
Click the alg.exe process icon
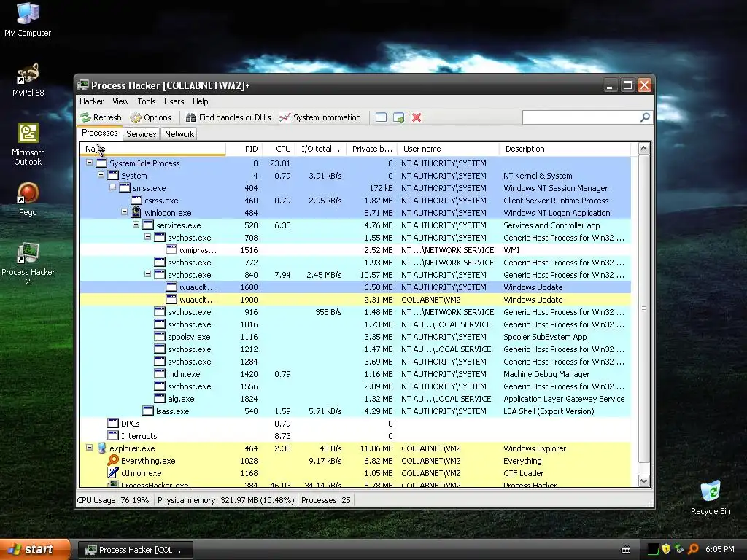point(160,399)
